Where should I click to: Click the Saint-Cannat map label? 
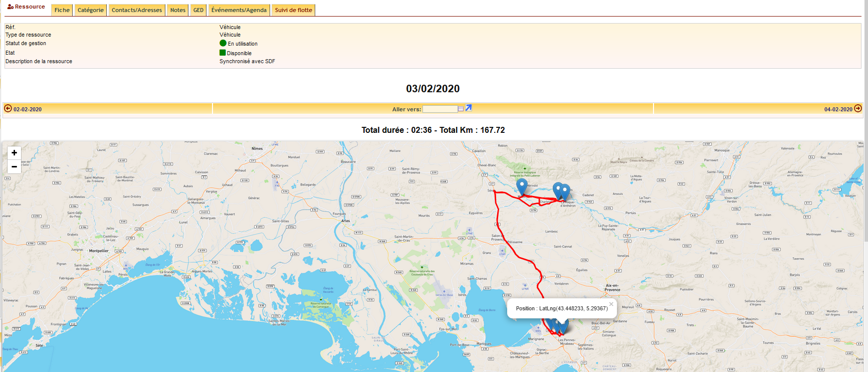coord(563,247)
